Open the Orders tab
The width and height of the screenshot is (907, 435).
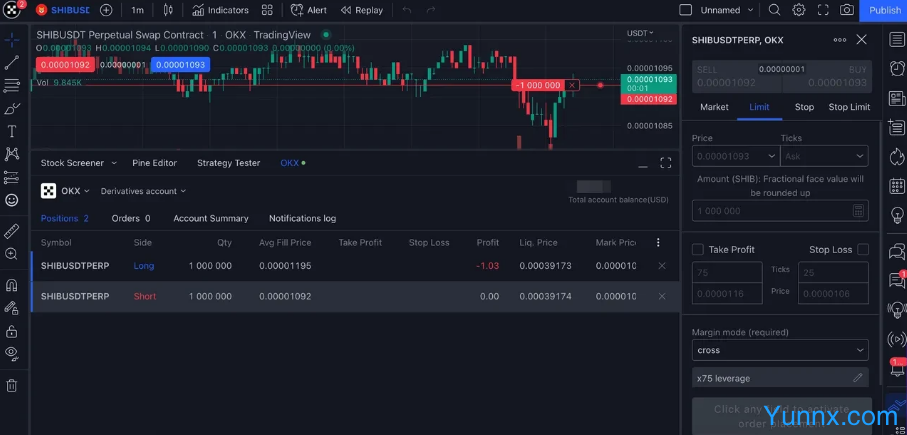pyautogui.click(x=131, y=218)
